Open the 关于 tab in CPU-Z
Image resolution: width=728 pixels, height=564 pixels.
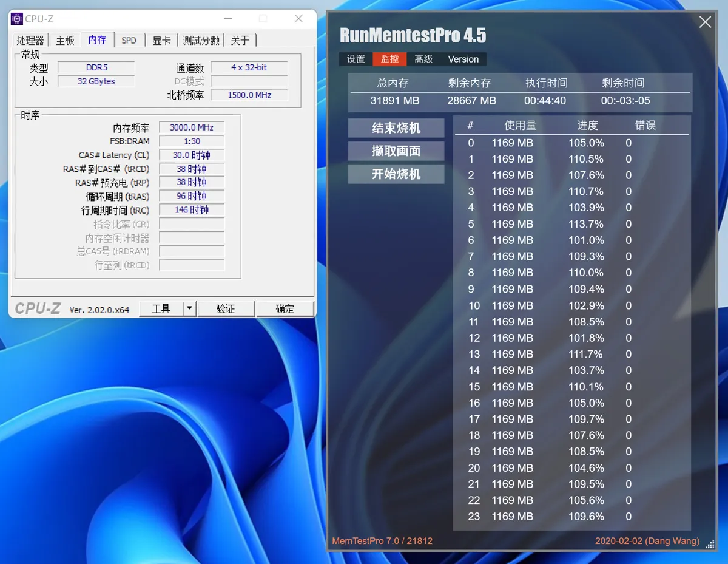[240, 40]
